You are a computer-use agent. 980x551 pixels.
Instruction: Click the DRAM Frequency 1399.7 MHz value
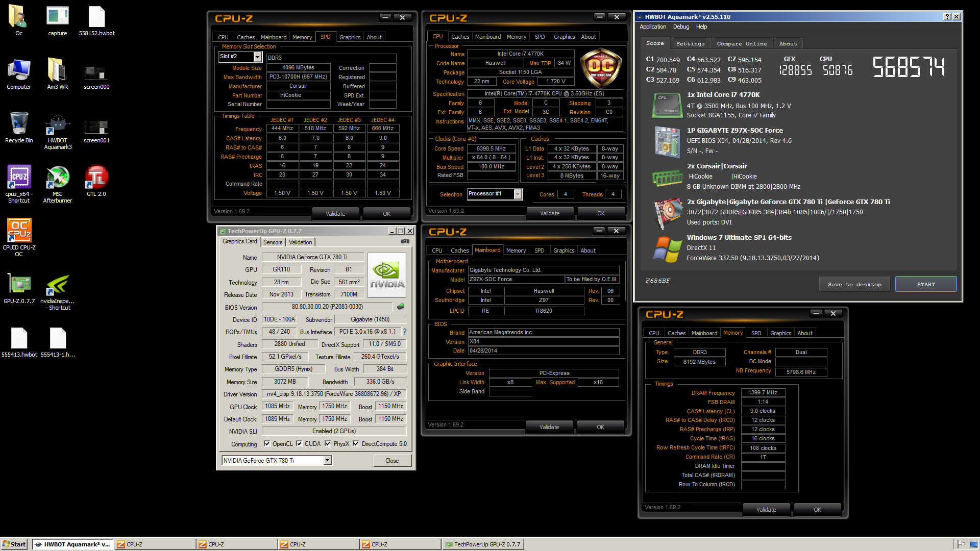[x=763, y=392]
